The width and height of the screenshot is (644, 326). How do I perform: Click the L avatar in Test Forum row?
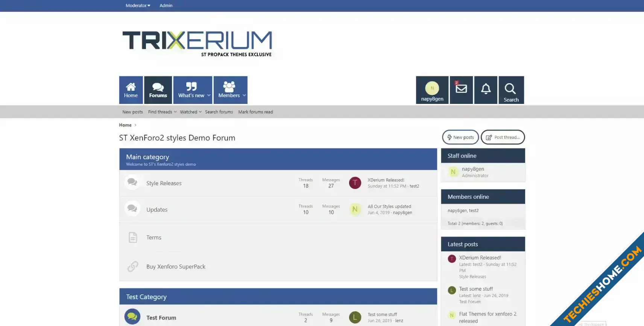pyautogui.click(x=355, y=317)
